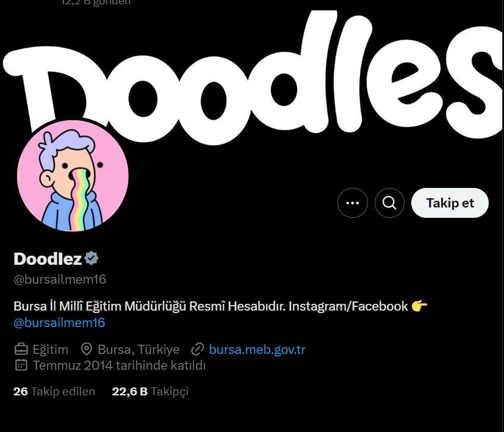Click the calendar join date icon
This screenshot has width=504, height=432.
21,365
